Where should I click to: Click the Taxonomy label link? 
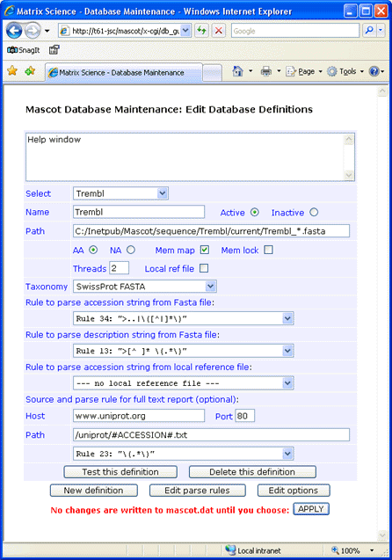pyautogui.click(x=47, y=287)
